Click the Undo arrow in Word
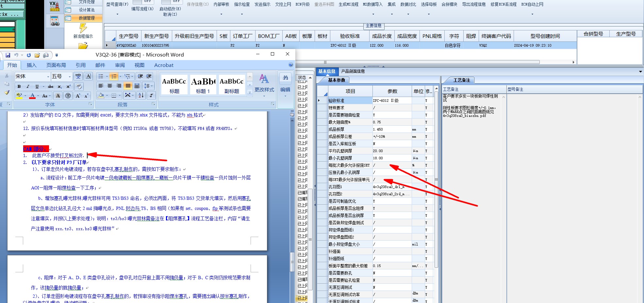This screenshot has width=644, height=303. point(16,55)
